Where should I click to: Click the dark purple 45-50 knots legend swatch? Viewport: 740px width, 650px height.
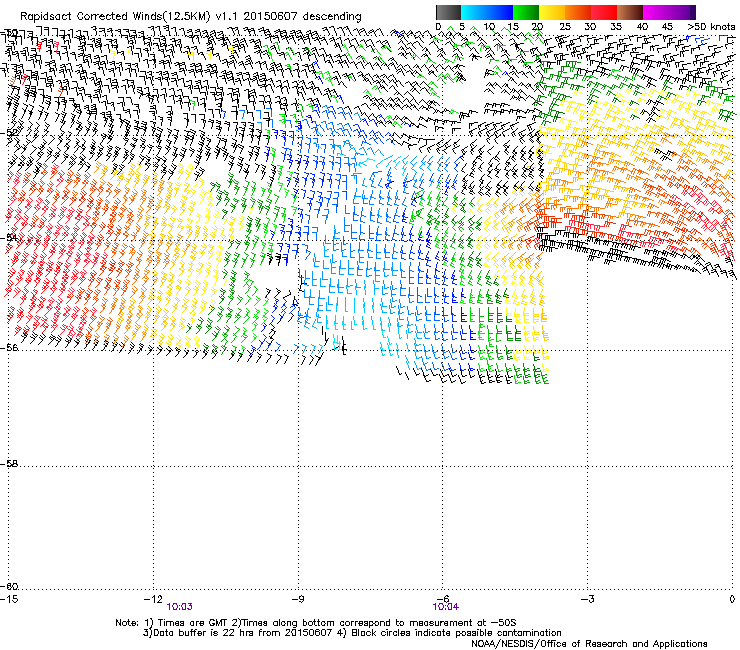[682, 12]
